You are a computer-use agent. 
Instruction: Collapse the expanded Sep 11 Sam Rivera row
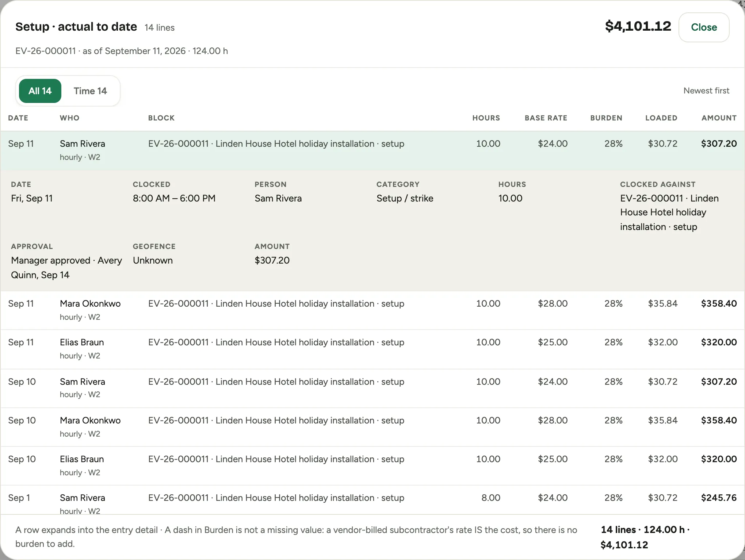[372, 150]
